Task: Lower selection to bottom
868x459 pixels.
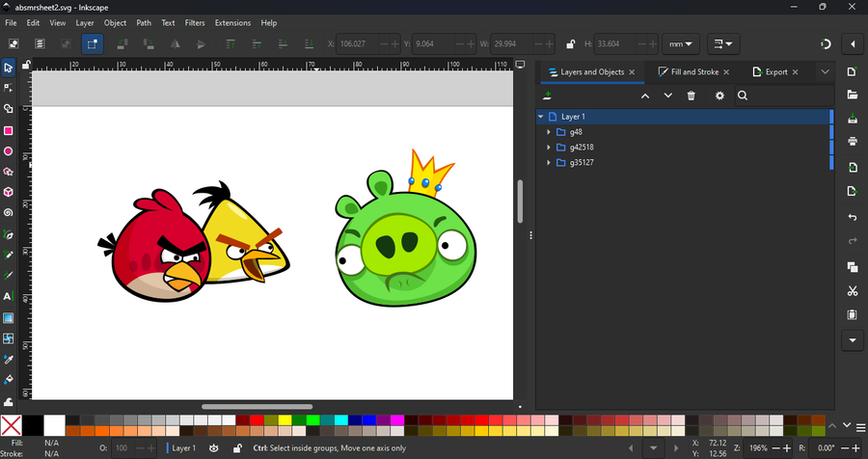Action: click(x=309, y=43)
